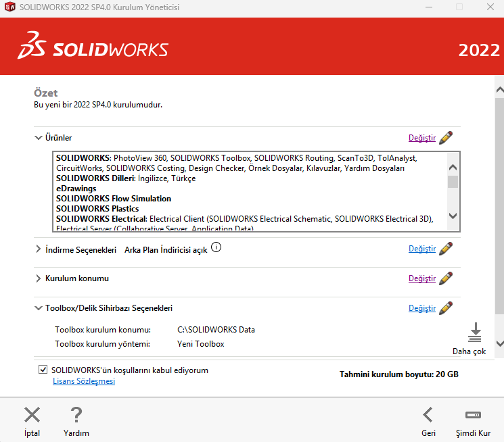
Task: Select the SOLIDWORKS Plastics entry
Action: [x=97, y=209]
